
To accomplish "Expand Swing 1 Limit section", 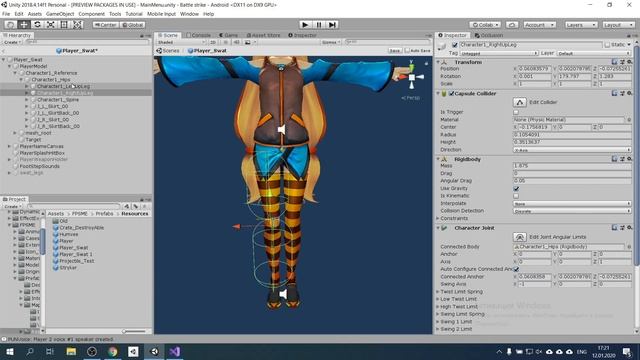I will pos(438,322).
